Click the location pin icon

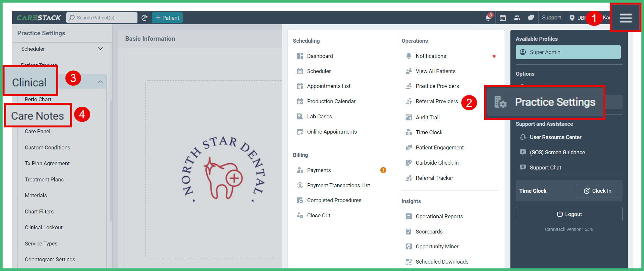tap(572, 18)
